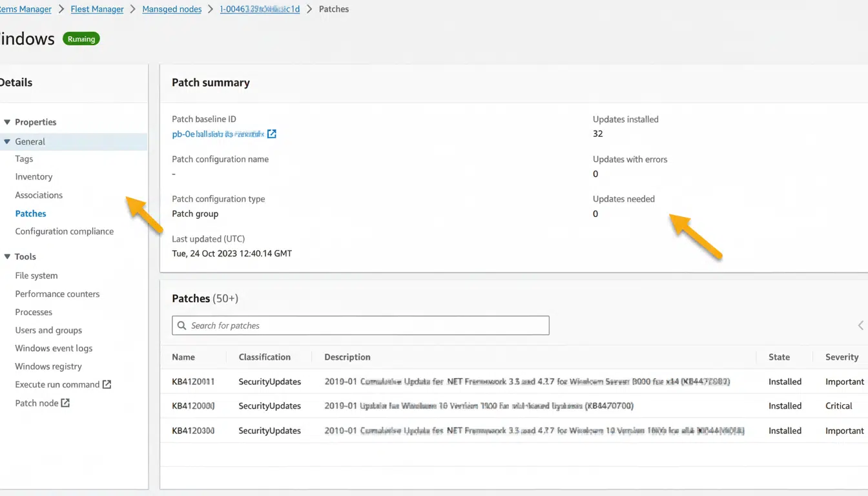The image size is (868, 496).
Task: Click the magnifier icon in patch search
Action: pos(180,325)
